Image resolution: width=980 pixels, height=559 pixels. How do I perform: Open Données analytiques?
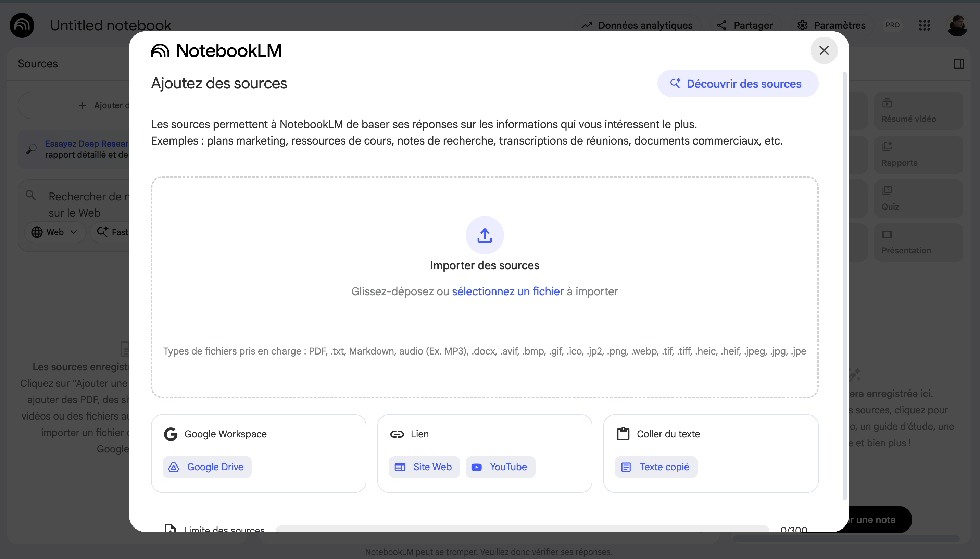[x=638, y=25]
